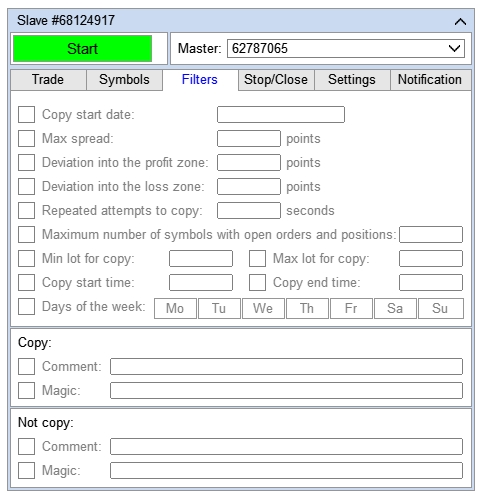This screenshot has height=499, width=482.
Task: Click the Copy start date input field
Action: (x=281, y=115)
